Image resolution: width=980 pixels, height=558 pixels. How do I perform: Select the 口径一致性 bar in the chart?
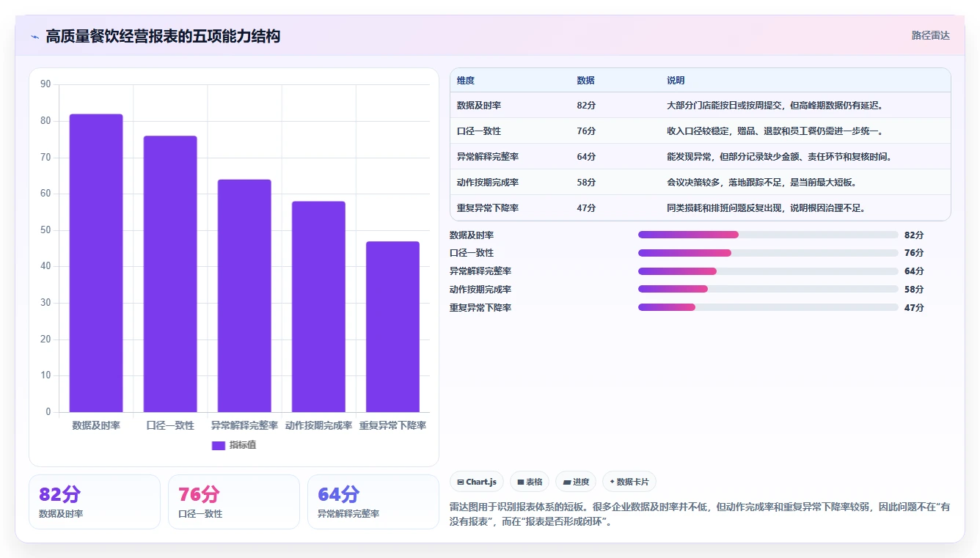(x=170, y=274)
